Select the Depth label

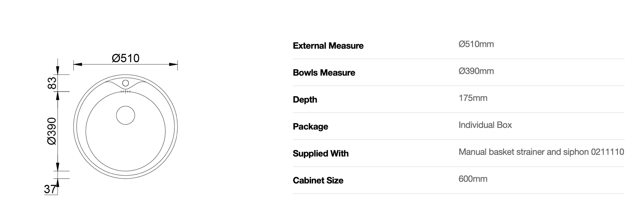tap(305, 100)
